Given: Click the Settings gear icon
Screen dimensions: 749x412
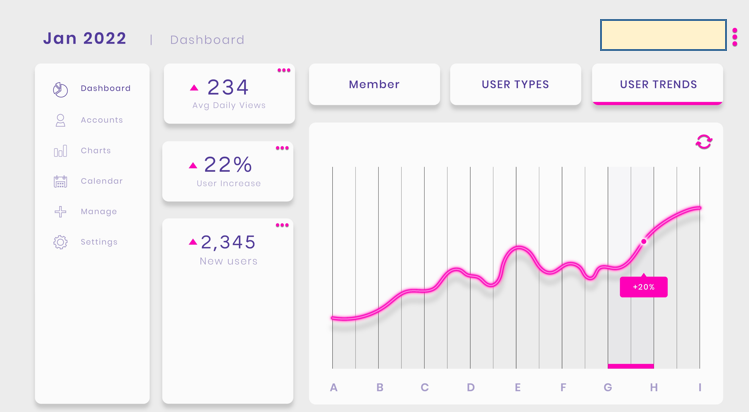Looking at the screenshot, I should (60, 242).
